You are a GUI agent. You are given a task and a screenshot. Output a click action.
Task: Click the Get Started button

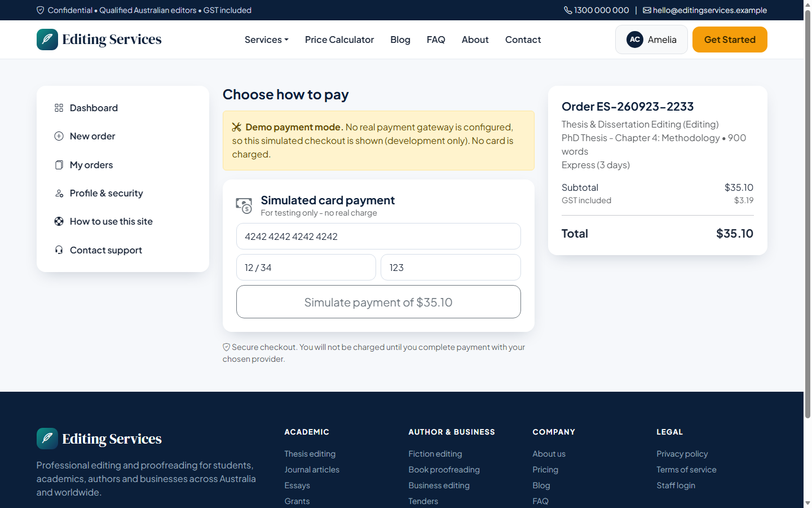click(730, 40)
